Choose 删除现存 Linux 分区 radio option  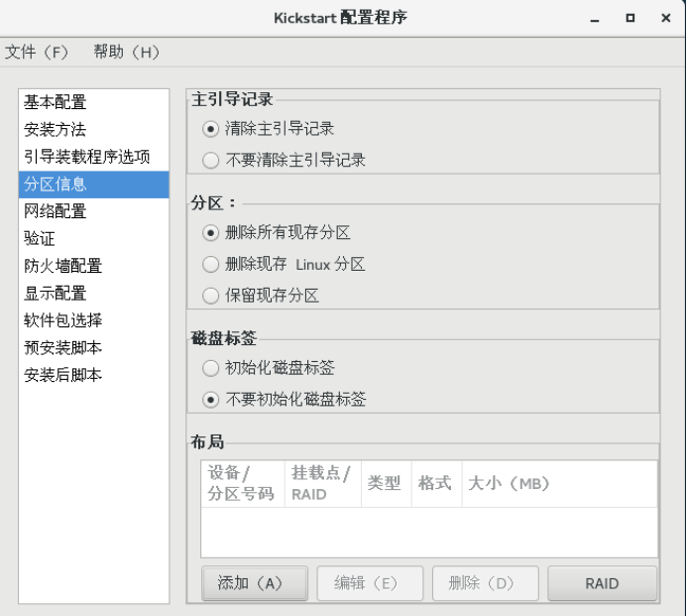210,265
